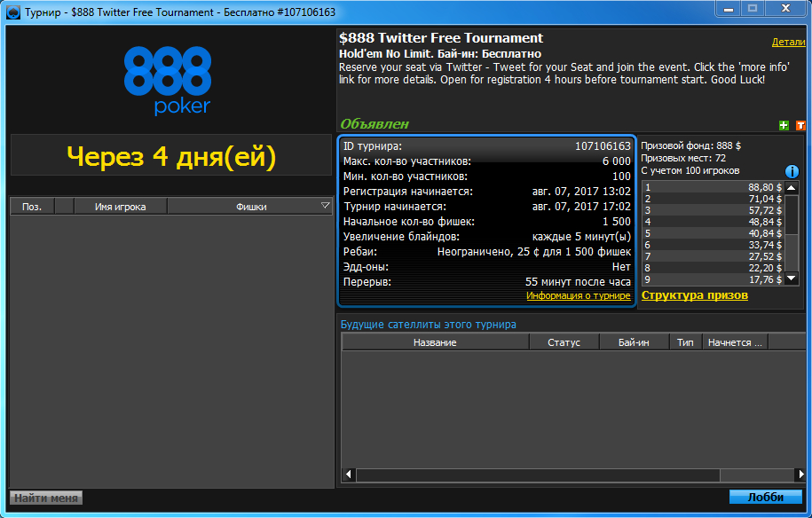Maximize the tournament window

(753, 9)
